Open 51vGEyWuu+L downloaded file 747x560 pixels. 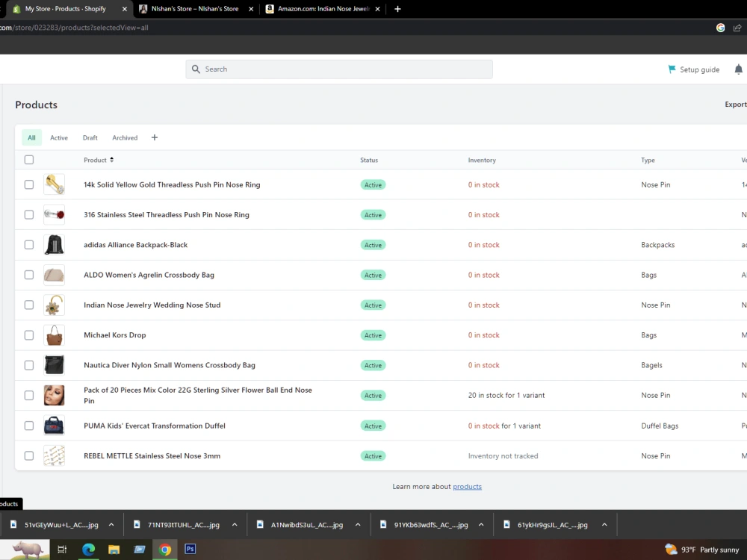tap(61, 525)
